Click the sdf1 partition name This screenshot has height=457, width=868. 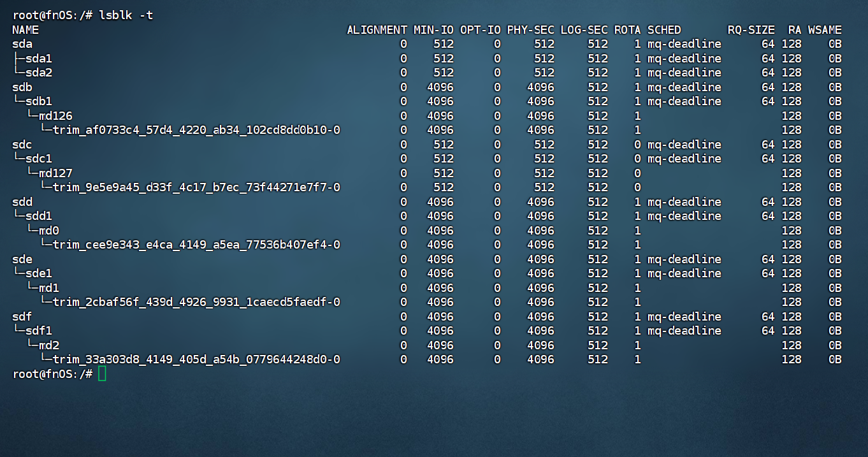click(x=39, y=331)
